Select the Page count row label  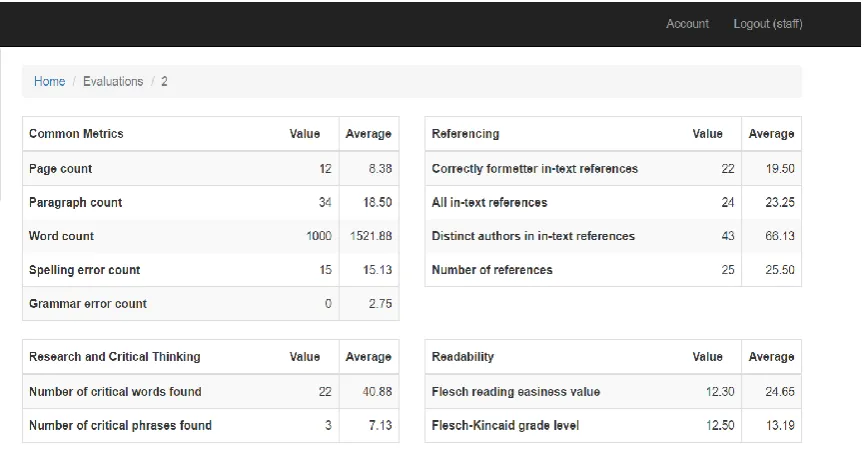[x=60, y=169]
